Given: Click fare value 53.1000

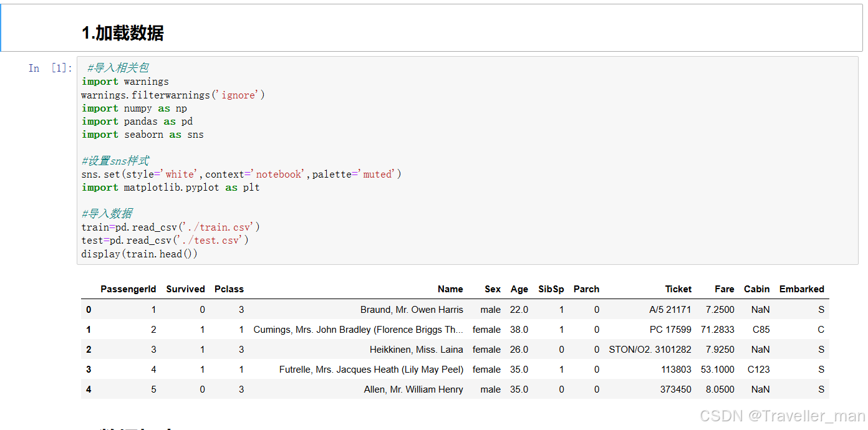Looking at the screenshot, I should tap(718, 370).
